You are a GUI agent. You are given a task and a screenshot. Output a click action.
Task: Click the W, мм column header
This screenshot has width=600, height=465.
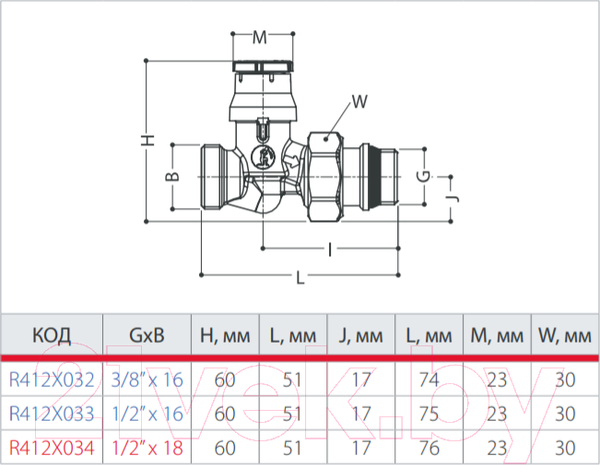click(x=565, y=334)
